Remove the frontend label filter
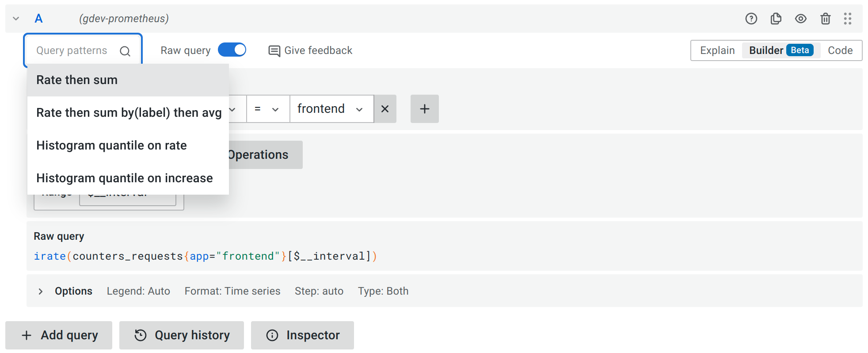Viewport: 868px width, 353px height. 385,109
